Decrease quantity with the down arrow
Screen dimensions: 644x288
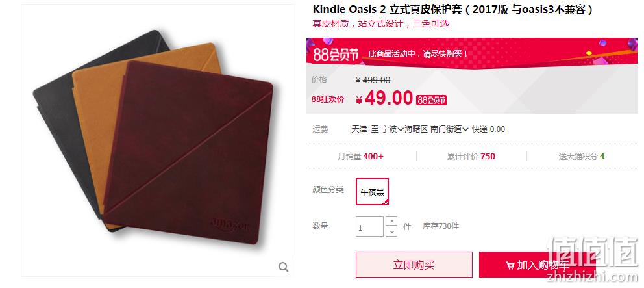[x=392, y=231]
